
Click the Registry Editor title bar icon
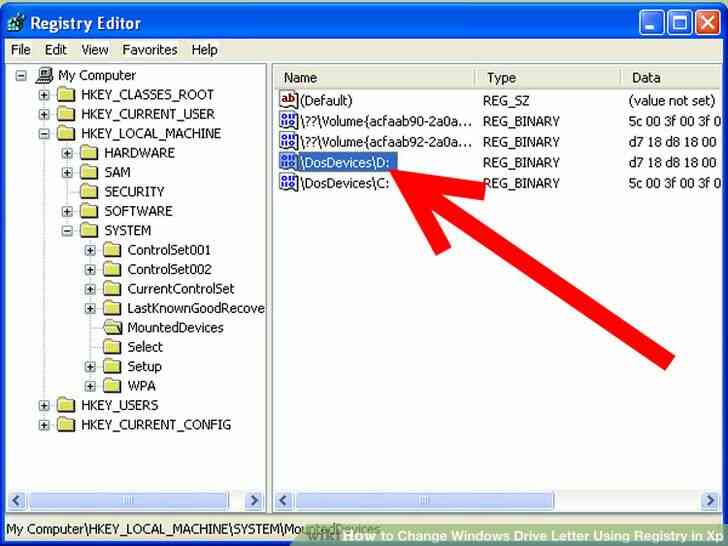click(x=16, y=23)
